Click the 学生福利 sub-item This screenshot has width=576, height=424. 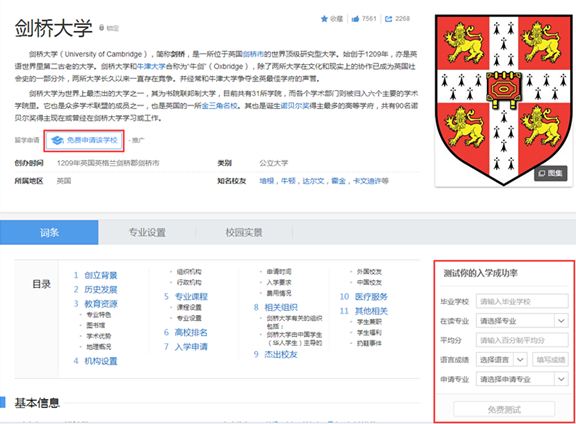click(x=369, y=333)
